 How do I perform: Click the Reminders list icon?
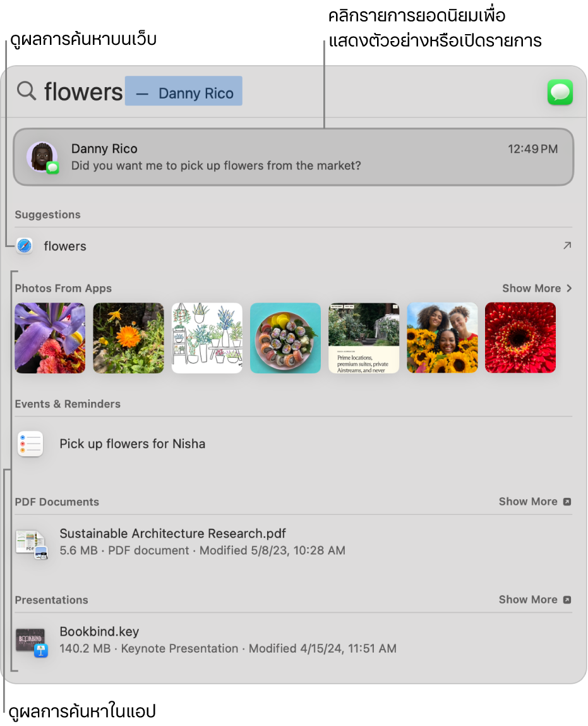(30, 444)
